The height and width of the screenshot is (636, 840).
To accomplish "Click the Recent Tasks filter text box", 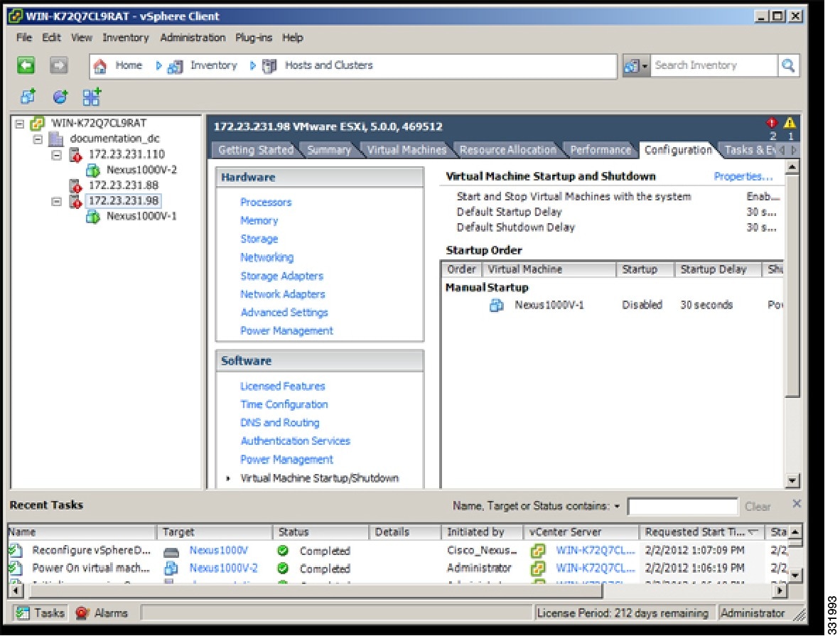I will 682,507.
